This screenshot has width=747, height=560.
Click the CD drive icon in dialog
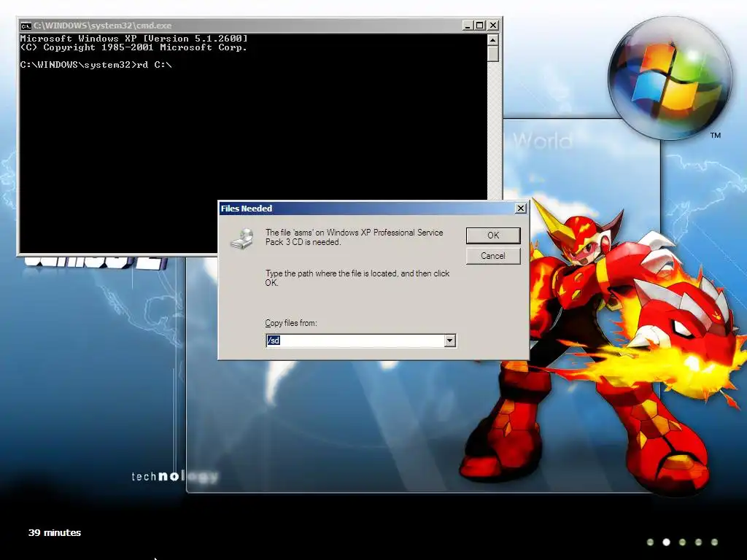(x=242, y=238)
